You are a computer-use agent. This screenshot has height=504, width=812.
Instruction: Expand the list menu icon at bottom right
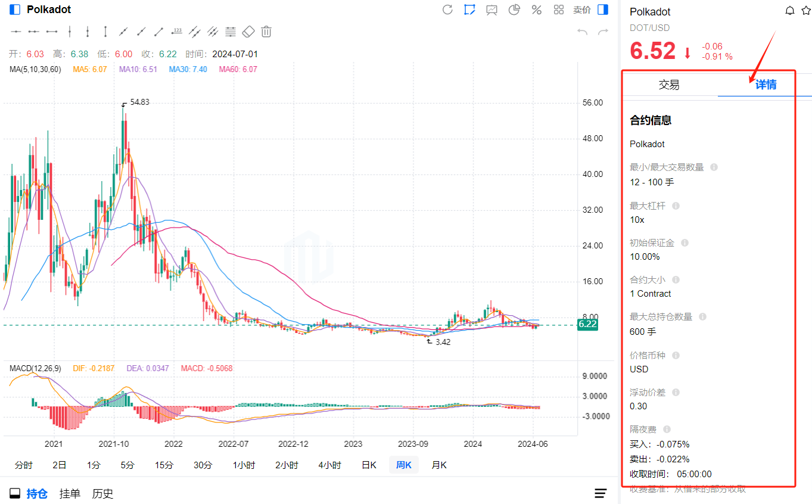coord(601,493)
